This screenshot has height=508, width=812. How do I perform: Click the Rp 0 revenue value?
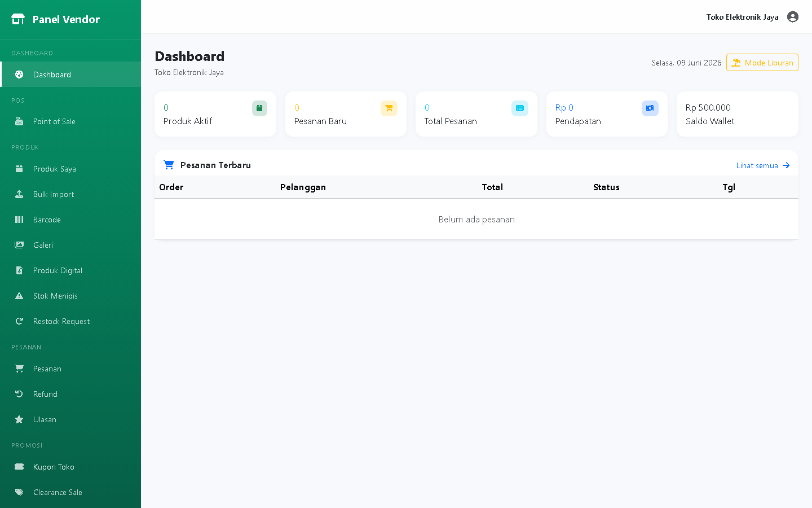[x=564, y=108]
